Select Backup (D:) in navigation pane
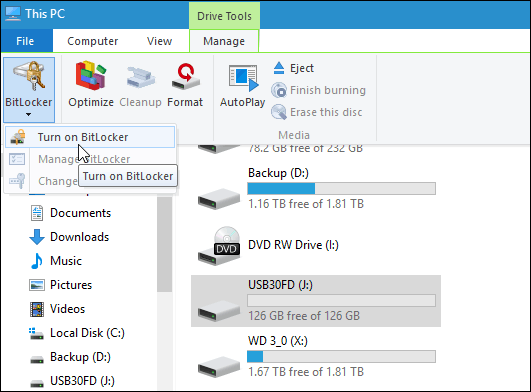This screenshot has width=531, height=392. [x=80, y=357]
